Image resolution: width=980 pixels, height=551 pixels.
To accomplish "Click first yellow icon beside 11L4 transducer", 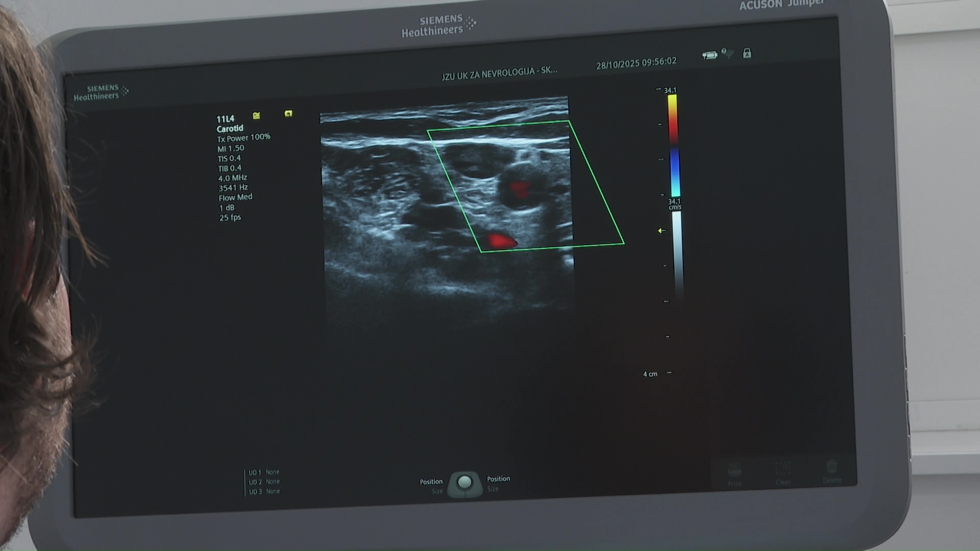I will pos(256,116).
